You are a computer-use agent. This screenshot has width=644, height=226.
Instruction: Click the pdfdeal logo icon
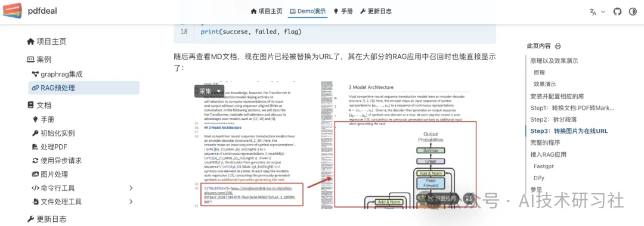13,11
